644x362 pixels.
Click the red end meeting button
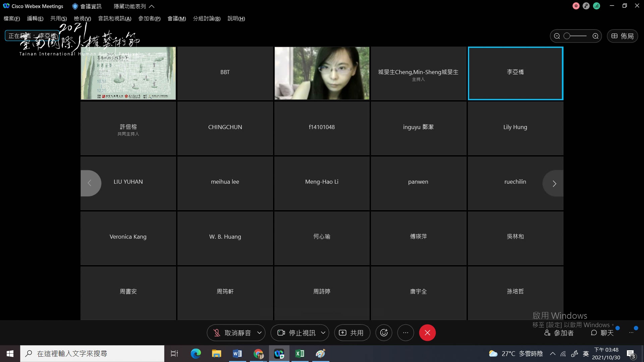[x=427, y=333]
